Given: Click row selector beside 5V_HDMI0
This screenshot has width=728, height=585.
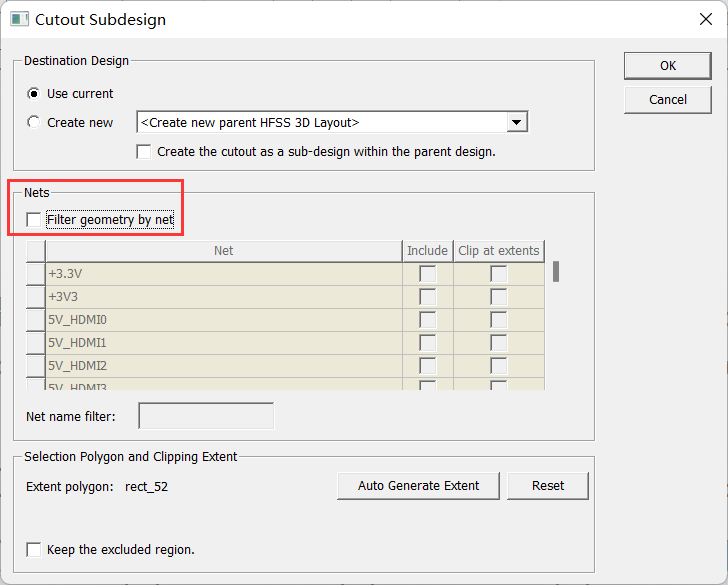Looking at the screenshot, I should (x=36, y=320).
